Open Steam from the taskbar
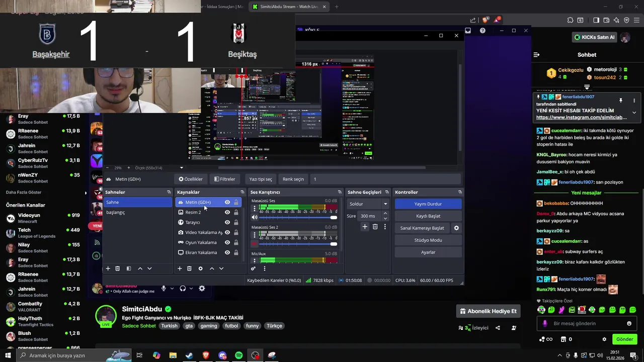644x362 pixels. (x=189, y=355)
